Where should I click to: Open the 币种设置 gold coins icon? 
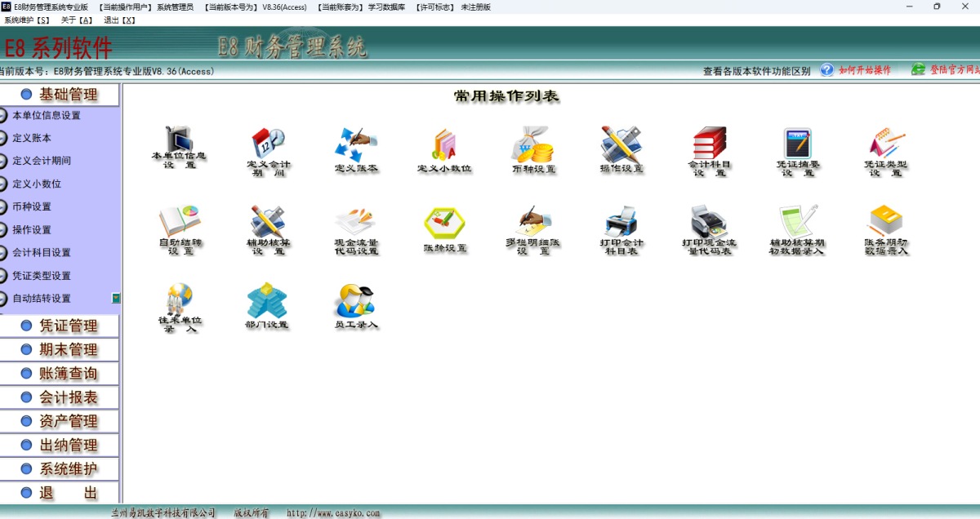pyautogui.click(x=533, y=144)
